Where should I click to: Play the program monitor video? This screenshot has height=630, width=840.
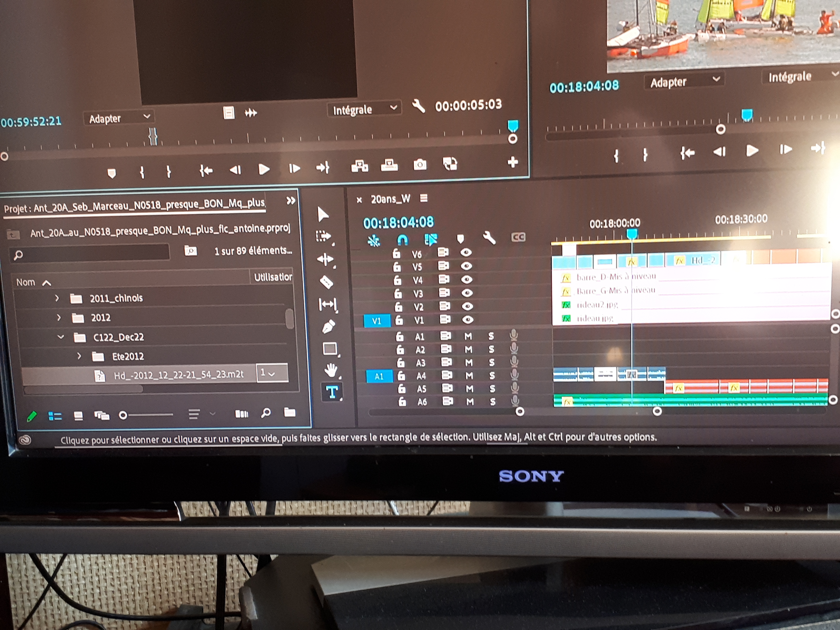(752, 151)
